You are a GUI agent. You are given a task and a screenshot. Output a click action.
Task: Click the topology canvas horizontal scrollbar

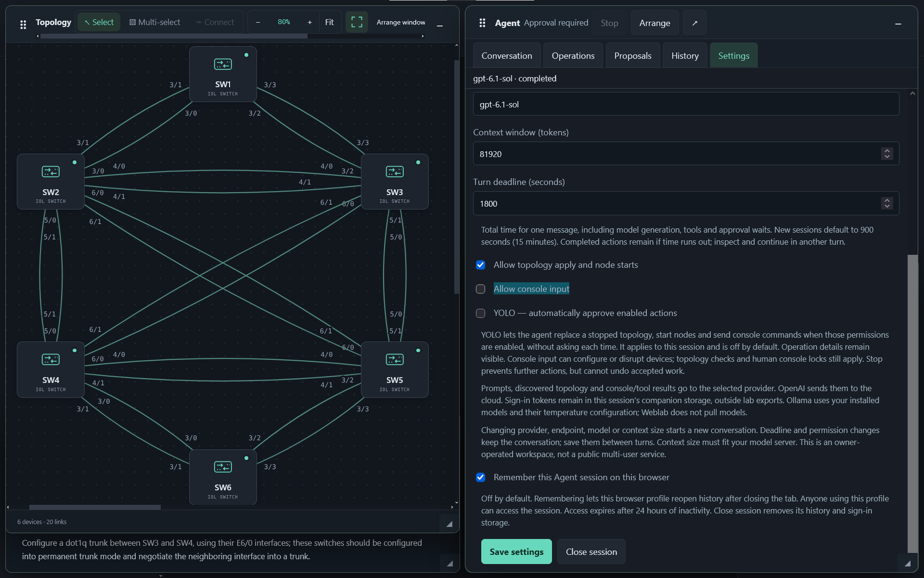point(95,507)
